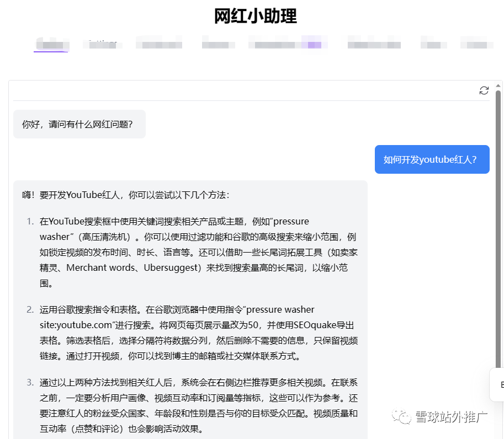This screenshot has width=504, height=439.
Task: Click the page title 网红小助理
Action: pyautogui.click(x=255, y=16)
